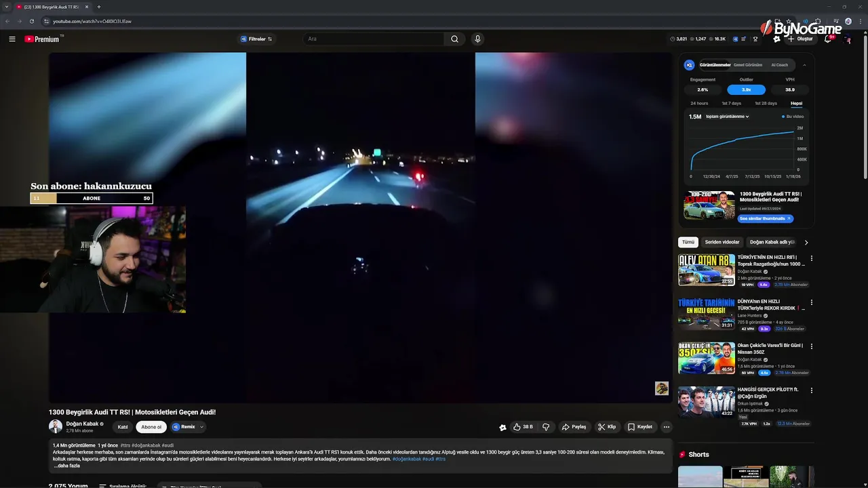The height and width of the screenshot is (488, 868).
Task: Click the Katıl join button
Action: (123, 427)
